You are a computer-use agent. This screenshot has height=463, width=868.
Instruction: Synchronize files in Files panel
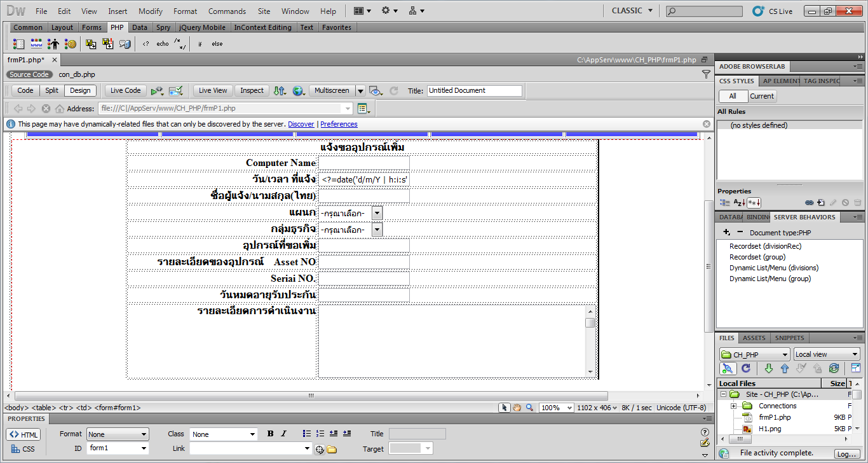(x=834, y=368)
